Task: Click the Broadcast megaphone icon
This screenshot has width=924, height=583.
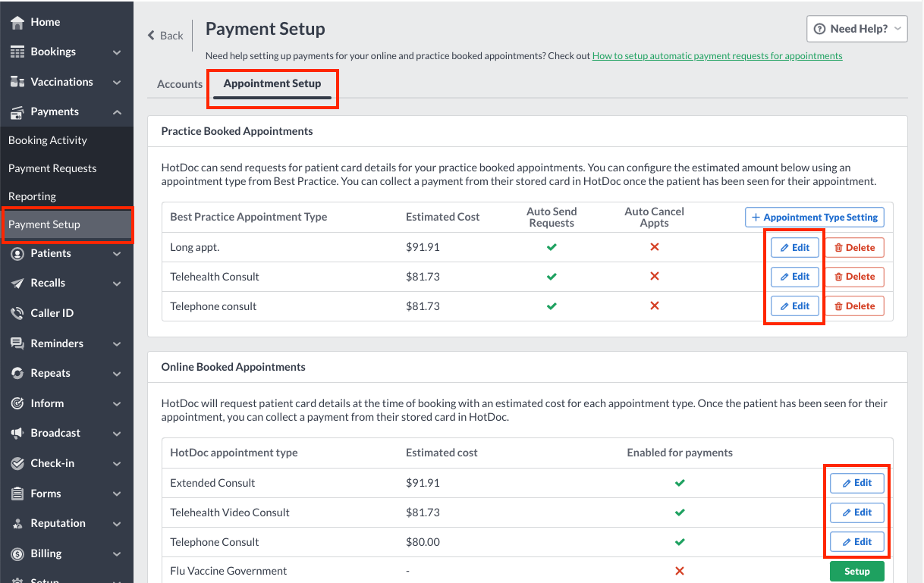Action: pos(17,433)
